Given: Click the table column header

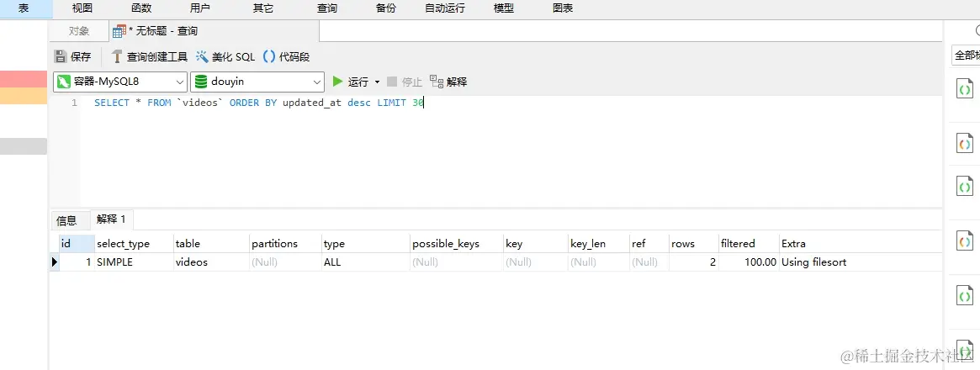Looking at the screenshot, I should click(x=211, y=244).
